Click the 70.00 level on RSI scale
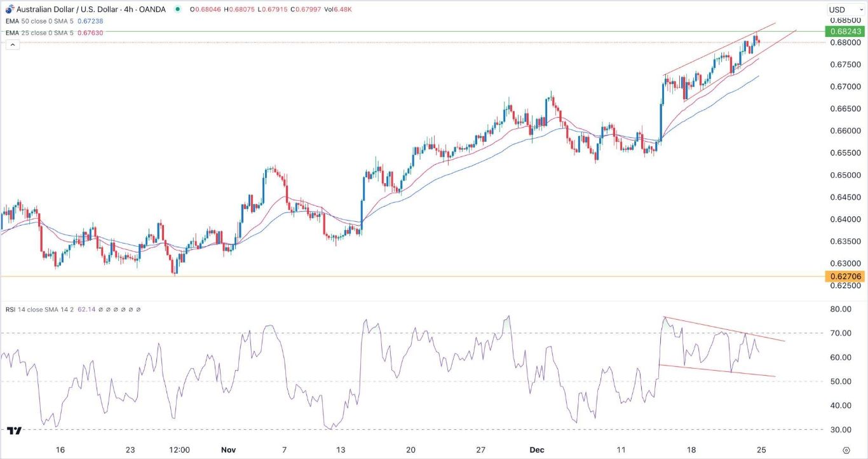The height and width of the screenshot is (459, 868). coord(836,333)
